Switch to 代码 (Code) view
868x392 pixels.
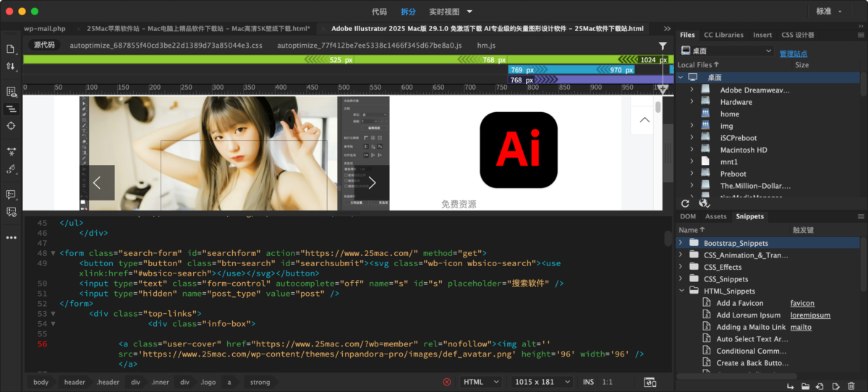coord(379,12)
